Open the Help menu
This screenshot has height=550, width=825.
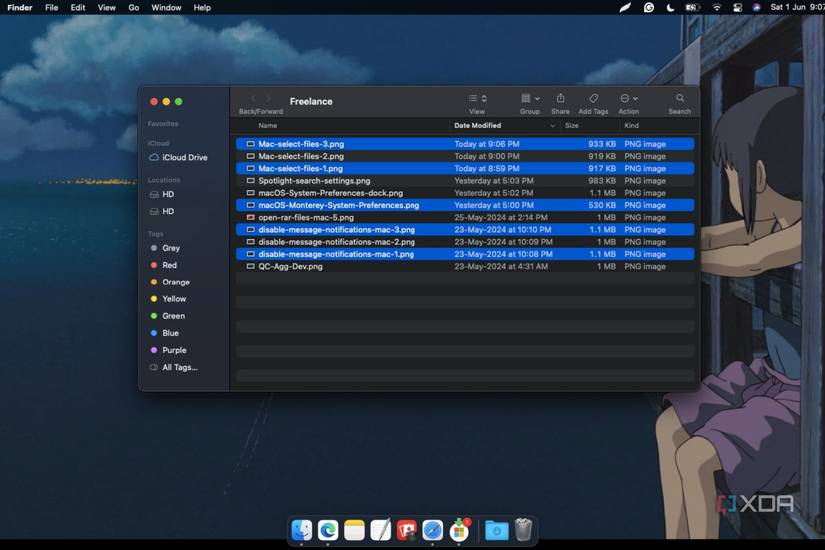click(x=202, y=7)
